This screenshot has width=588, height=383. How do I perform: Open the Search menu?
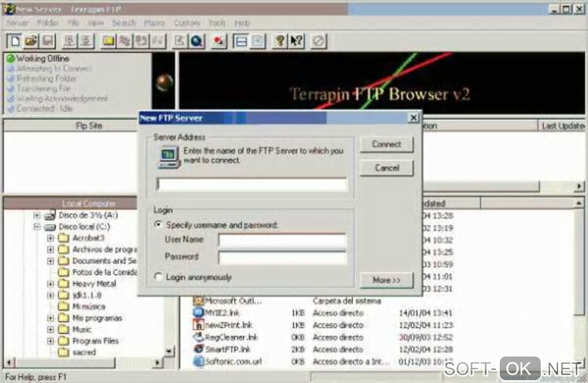[x=124, y=23]
